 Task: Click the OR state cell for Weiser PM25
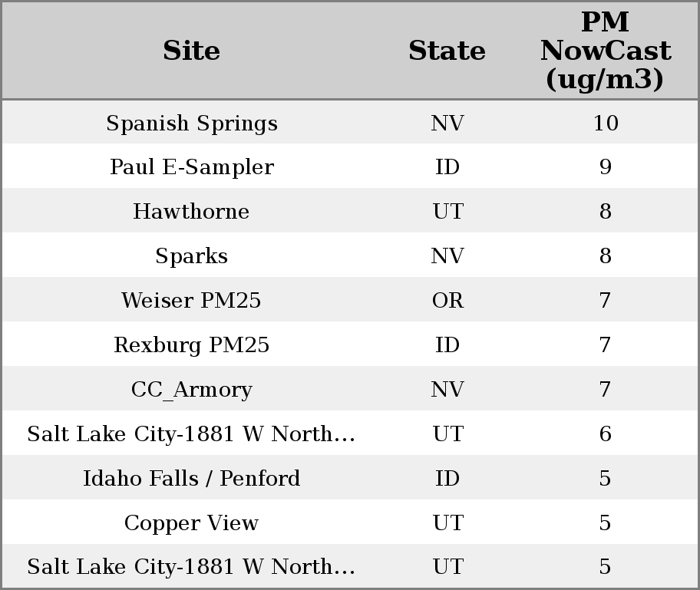(x=447, y=301)
